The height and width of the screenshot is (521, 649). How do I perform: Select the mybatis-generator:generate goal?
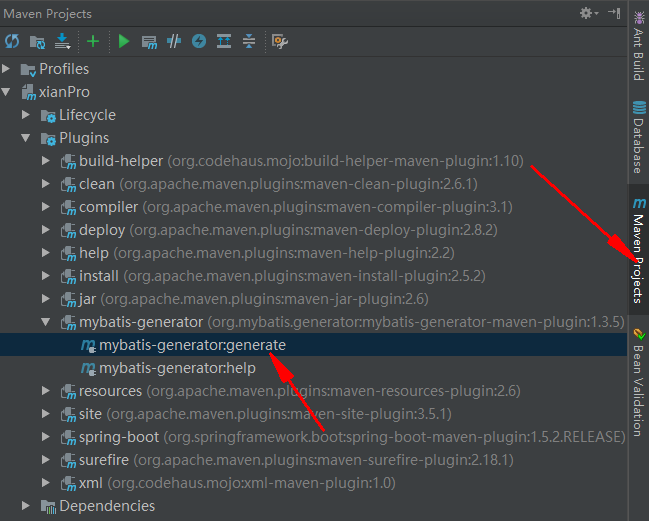(313, 345)
